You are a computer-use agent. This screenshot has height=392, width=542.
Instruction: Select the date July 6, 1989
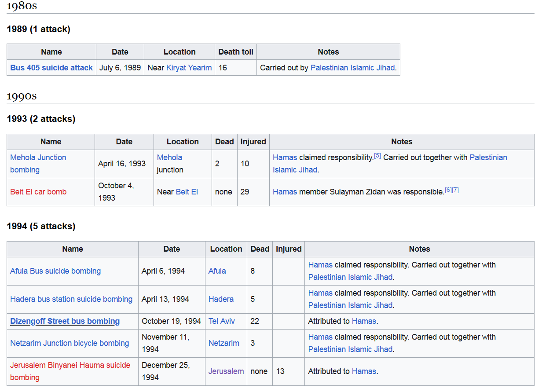click(x=120, y=68)
